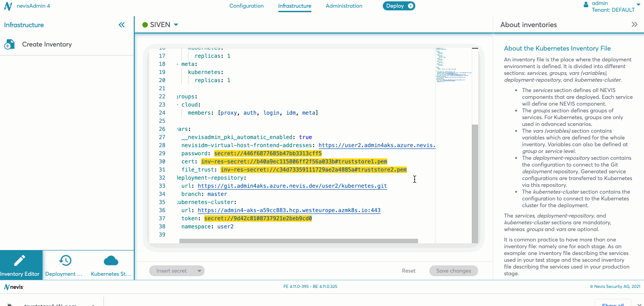Open the git.admin4aks kubernetes.git URL

[292, 186]
